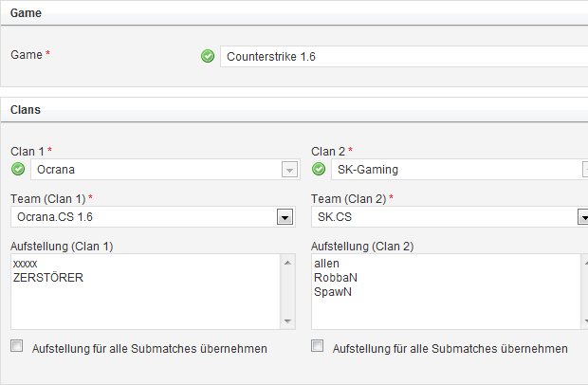Open the Clan 2 SK-Gaming dropdown

[x=584, y=170]
